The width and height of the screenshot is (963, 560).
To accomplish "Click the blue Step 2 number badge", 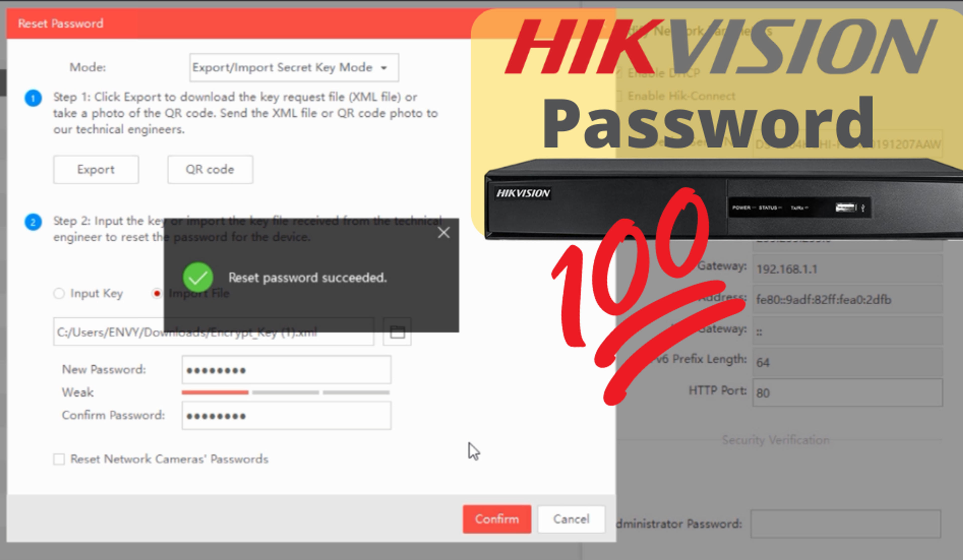I will [x=33, y=222].
